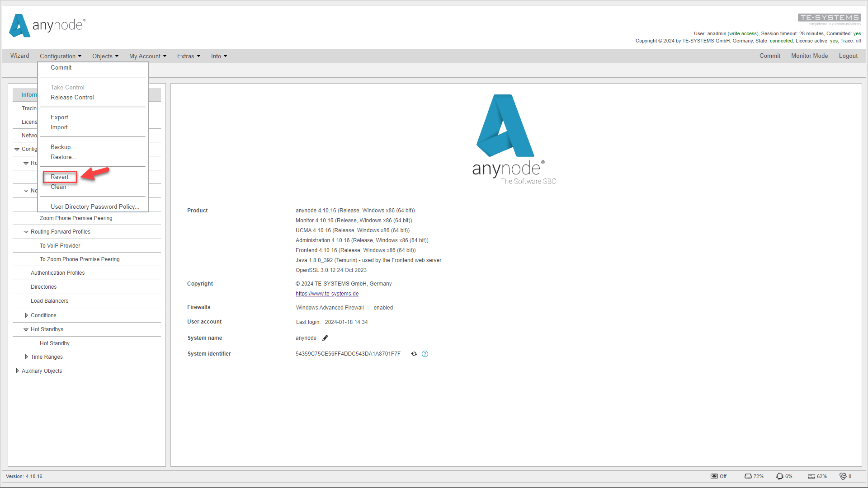
Task: Click the refresh/regenerate icon next to System identifier
Action: [414, 353]
